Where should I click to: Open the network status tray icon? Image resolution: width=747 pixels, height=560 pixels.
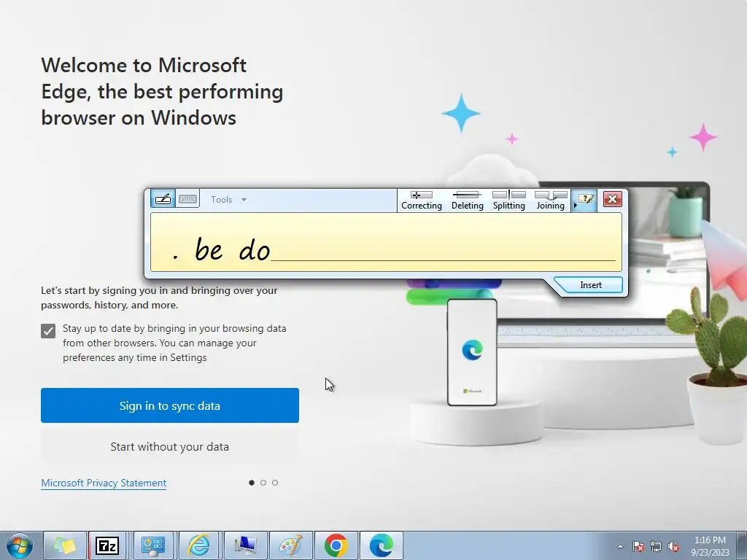coord(656,546)
